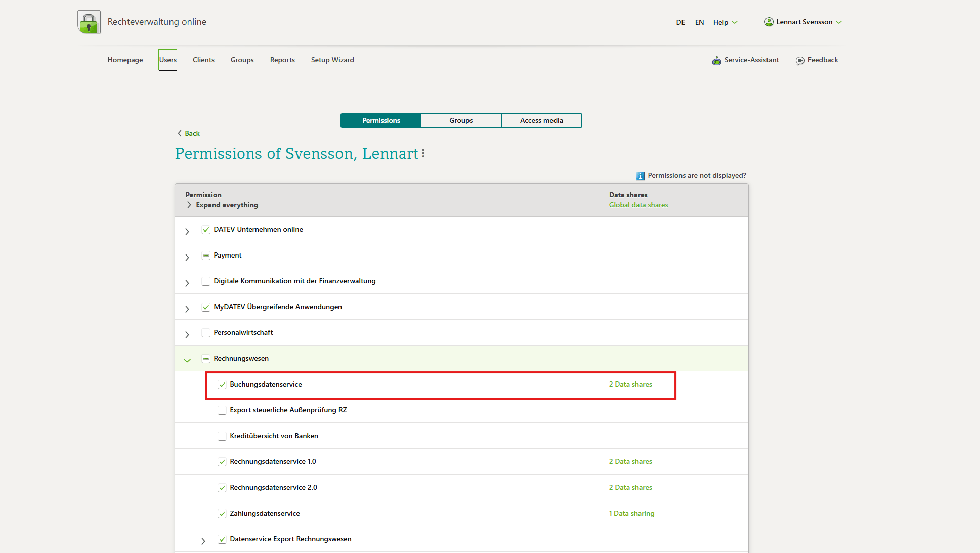Open Buchungsdatenservice 2 Data shares link
Image resolution: width=980 pixels, height=553 pixels.
click(630, 384)
